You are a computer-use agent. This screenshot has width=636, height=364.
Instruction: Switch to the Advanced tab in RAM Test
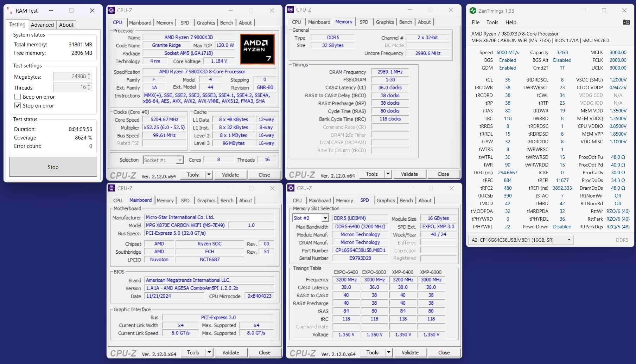[42, 25]
